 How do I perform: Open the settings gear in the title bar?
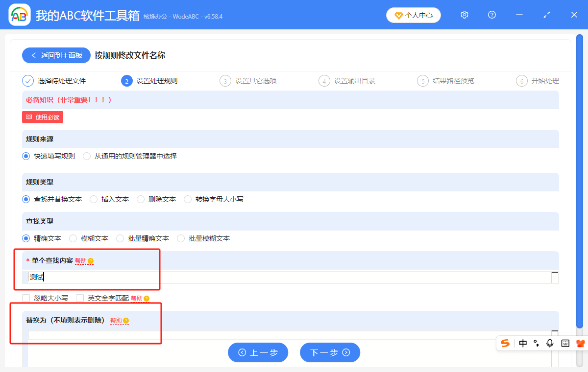[464, 15]
